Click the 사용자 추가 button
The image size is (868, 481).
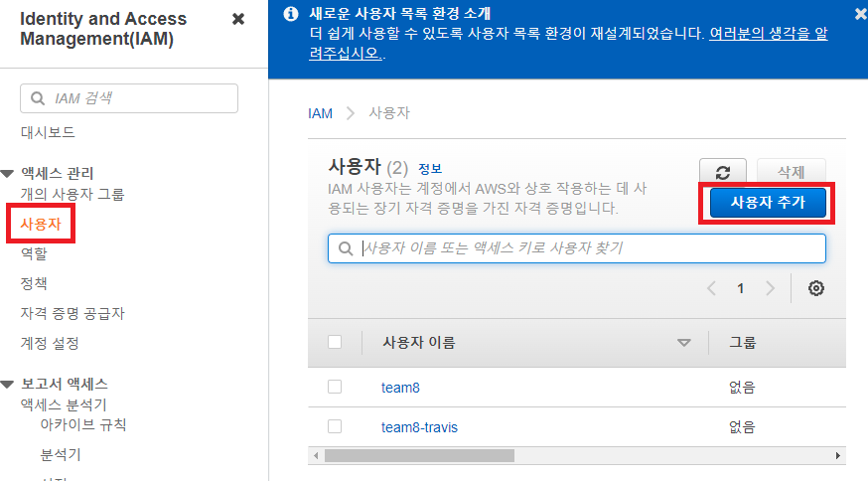[x=768, y=203]
